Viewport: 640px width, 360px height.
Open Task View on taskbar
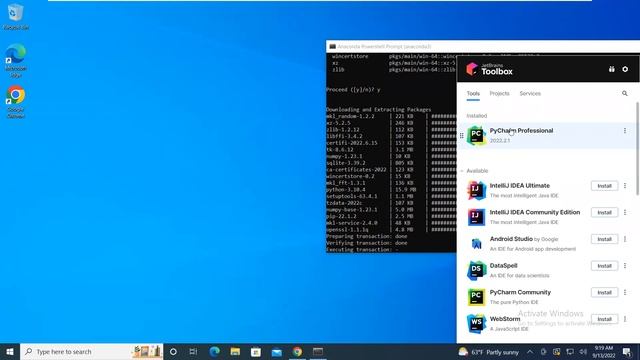tap(193, 351)
